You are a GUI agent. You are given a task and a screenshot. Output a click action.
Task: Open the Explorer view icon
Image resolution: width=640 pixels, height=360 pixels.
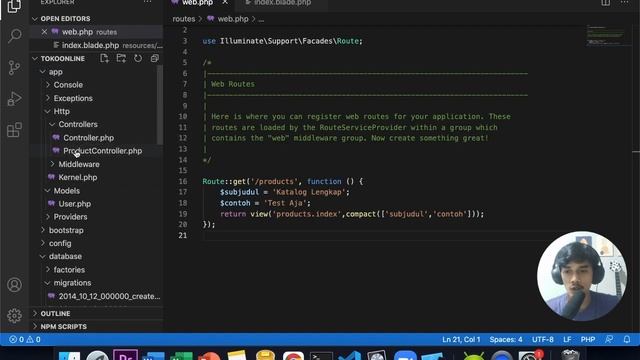point(15,6)
